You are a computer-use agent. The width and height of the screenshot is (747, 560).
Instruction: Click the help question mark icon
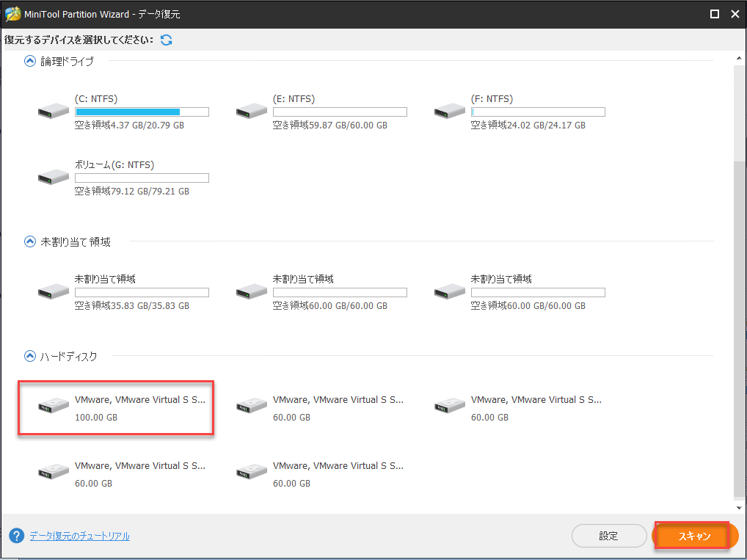17,537
